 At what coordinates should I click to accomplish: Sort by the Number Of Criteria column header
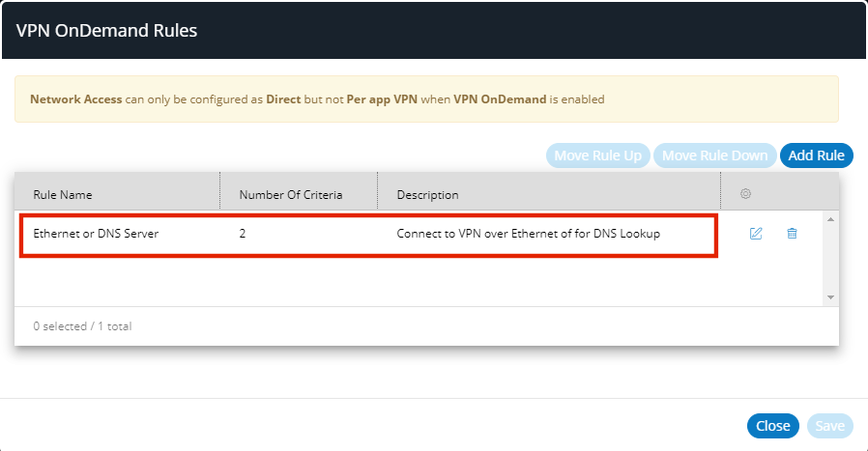coord(290,195)
